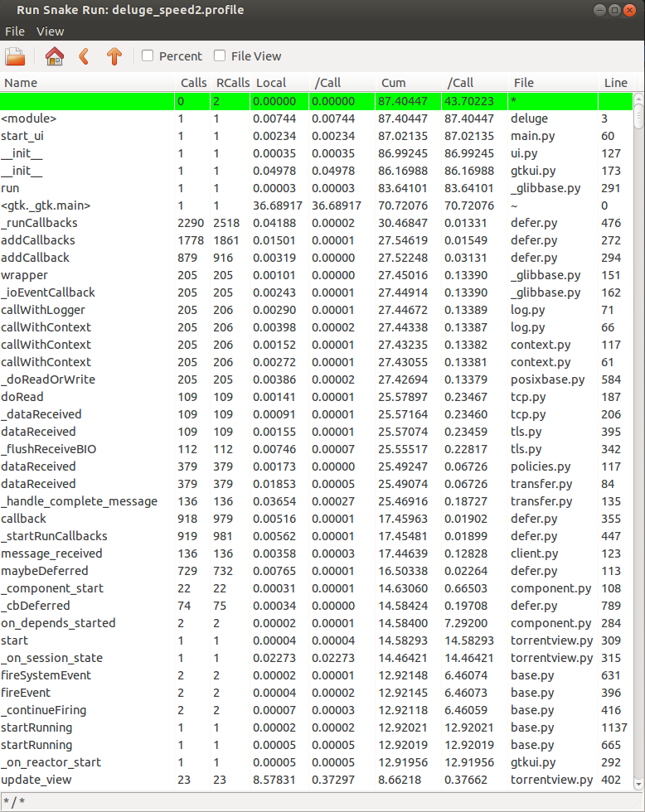Open the File menu
This screenshot has height=812, width=645.
15,31
